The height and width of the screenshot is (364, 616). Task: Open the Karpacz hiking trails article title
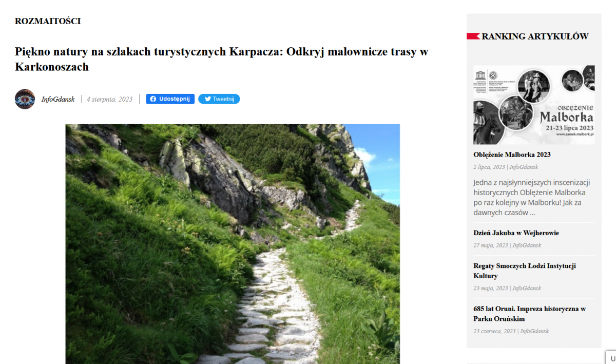tap(222, 59)
